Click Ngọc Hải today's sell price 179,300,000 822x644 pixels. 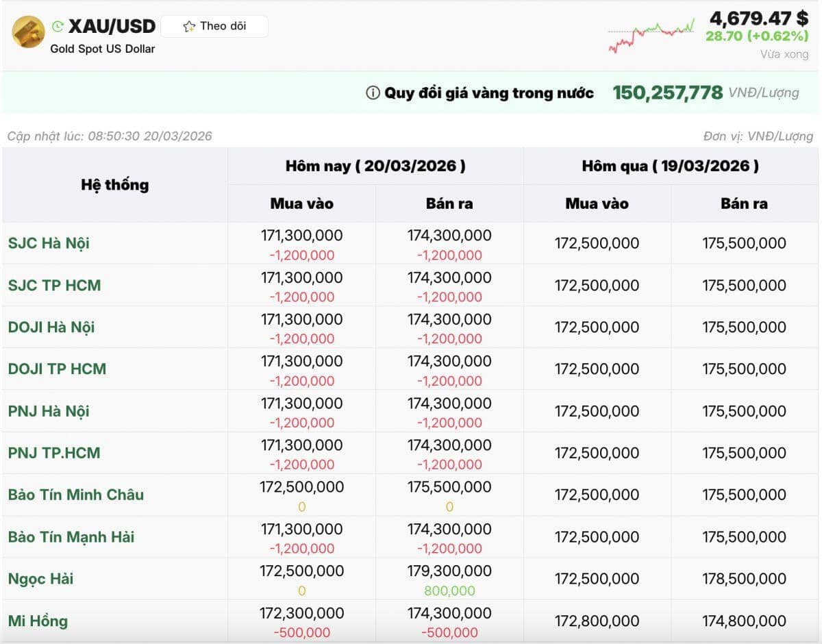(449, 571)
